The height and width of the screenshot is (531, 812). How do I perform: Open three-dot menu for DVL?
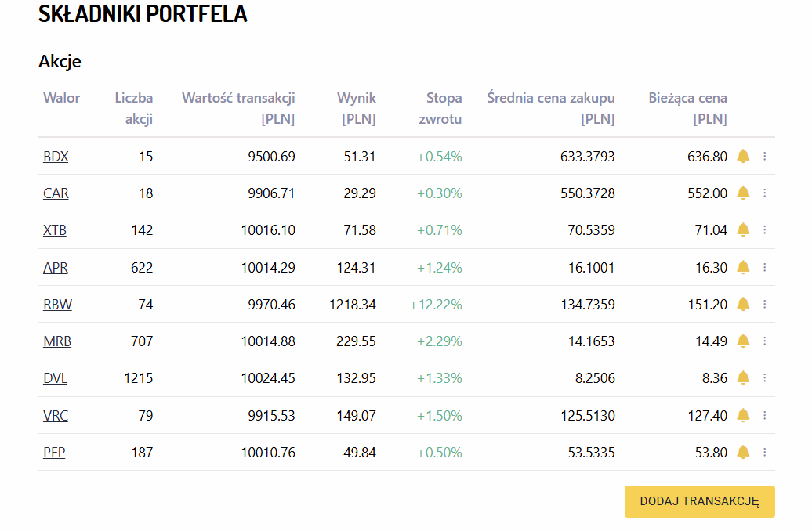pyautogui.click(x=765, y=377)
